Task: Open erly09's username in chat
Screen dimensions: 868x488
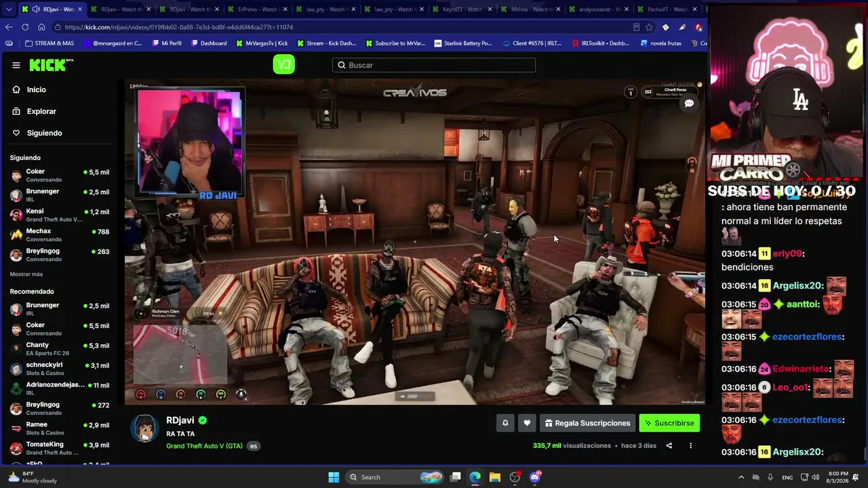Action: click(787, 253)
